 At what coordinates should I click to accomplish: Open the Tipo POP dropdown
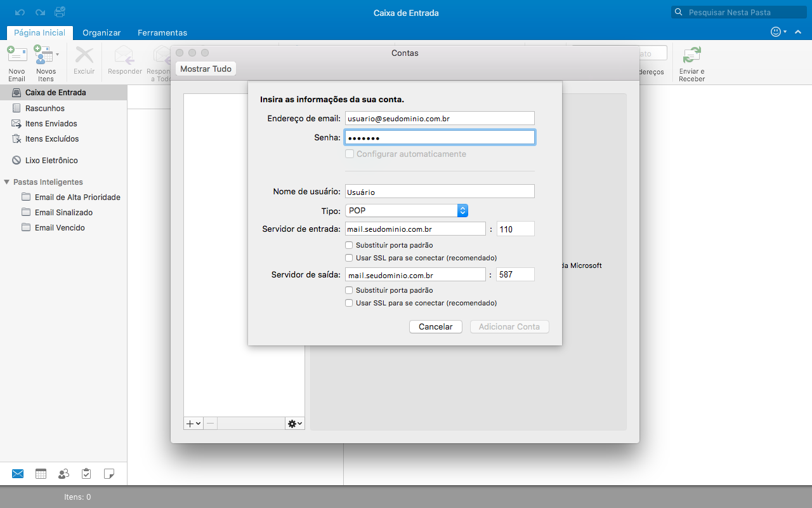407,211
